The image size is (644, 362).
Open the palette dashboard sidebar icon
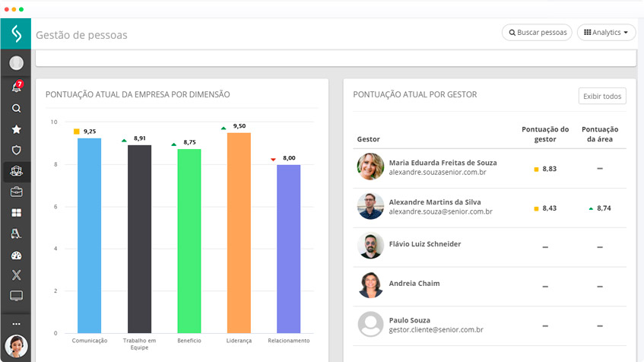coord(16,256)
